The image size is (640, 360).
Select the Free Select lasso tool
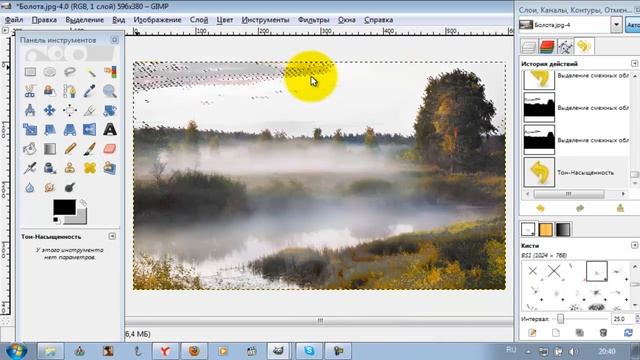click(x=70, y=72)
